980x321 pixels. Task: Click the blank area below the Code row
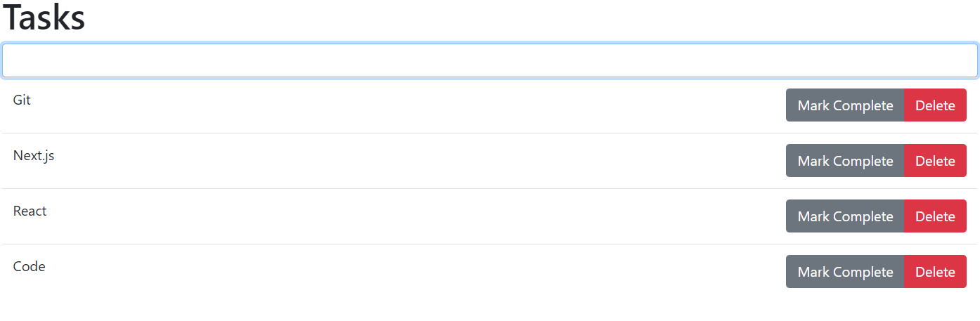pyautogui.click(x=489, y=310)
